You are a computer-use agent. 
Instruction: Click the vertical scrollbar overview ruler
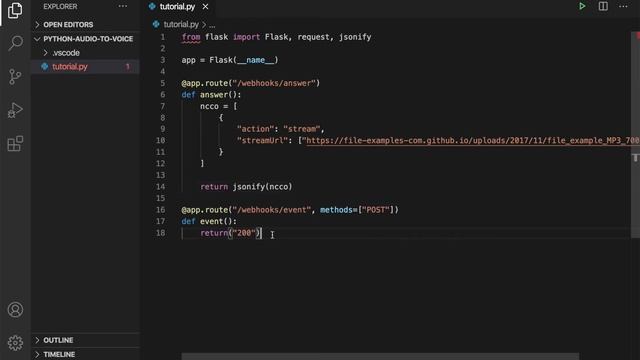635,135
